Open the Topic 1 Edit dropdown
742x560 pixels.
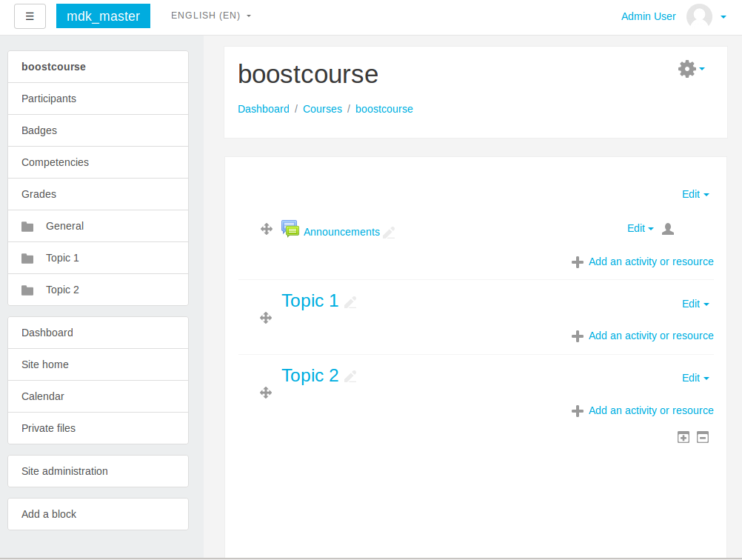[695, 304]
